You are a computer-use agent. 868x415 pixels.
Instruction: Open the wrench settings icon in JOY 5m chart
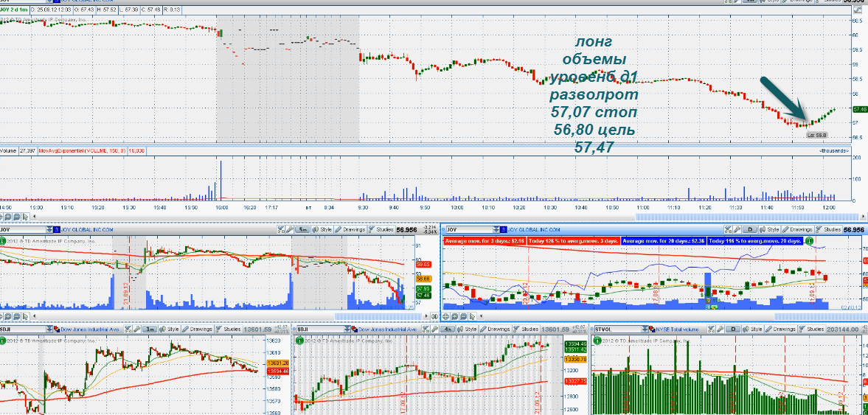click(x=290, y=230)
